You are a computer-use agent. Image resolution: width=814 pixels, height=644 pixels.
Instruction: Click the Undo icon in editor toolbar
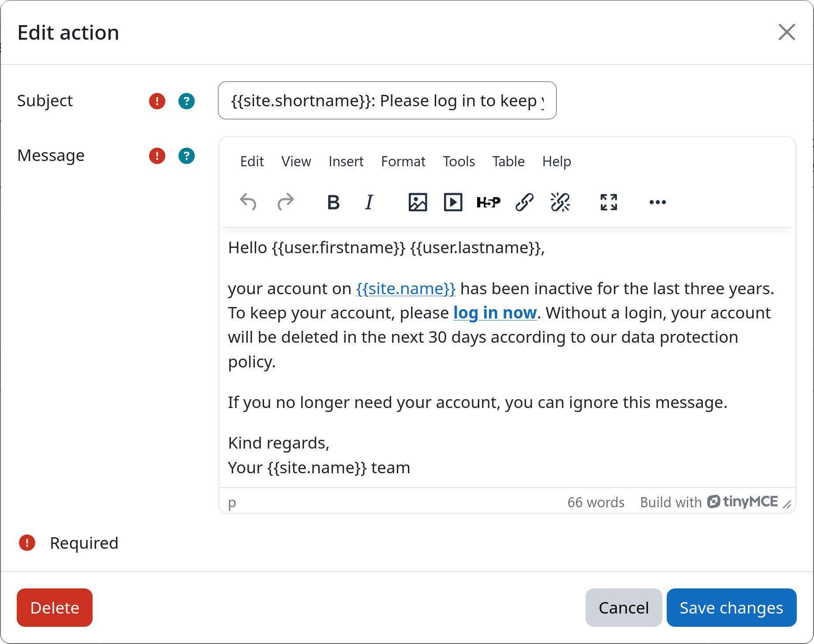point(248,202)
